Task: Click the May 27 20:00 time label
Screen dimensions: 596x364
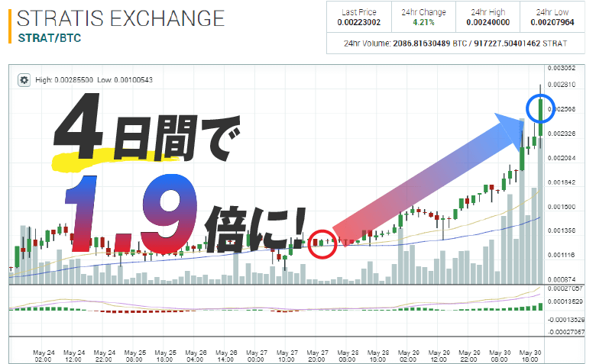Action: tap(317, 356)
